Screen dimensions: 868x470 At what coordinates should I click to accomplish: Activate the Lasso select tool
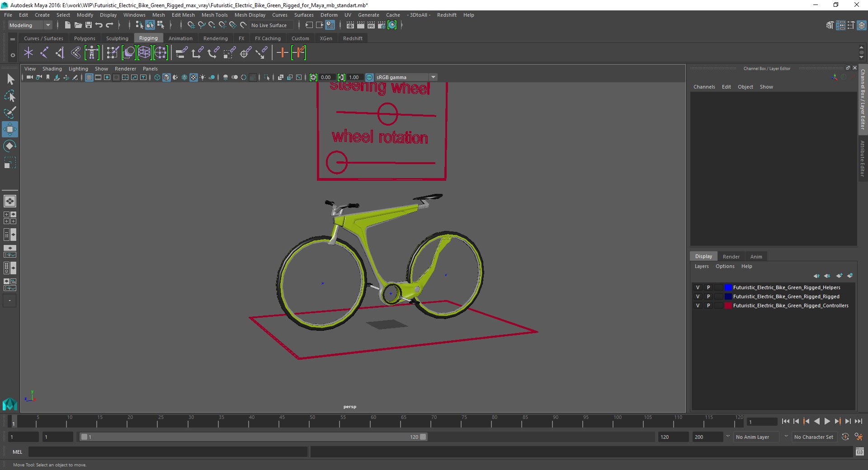pyautogui.click(x=10, y=96)
